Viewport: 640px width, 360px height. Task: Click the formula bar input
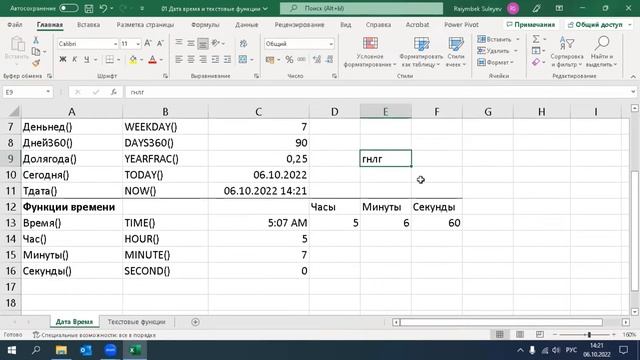pyautogui.click(x=378, y=92)
